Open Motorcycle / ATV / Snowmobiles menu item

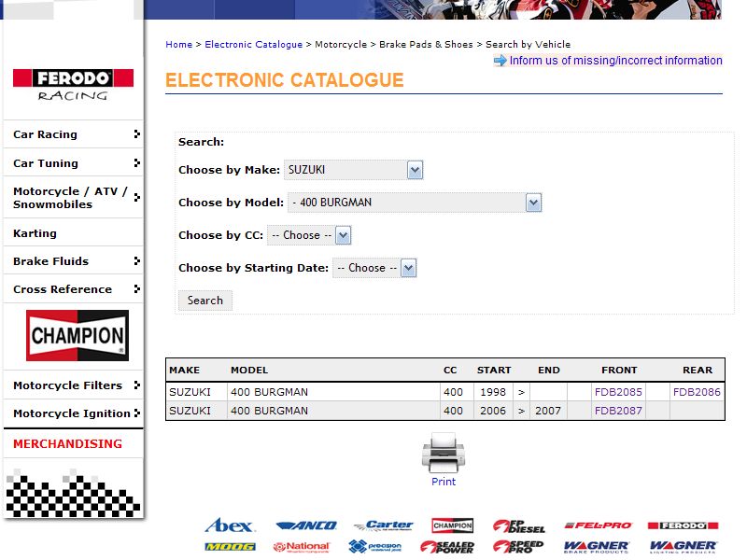(73, 198)
